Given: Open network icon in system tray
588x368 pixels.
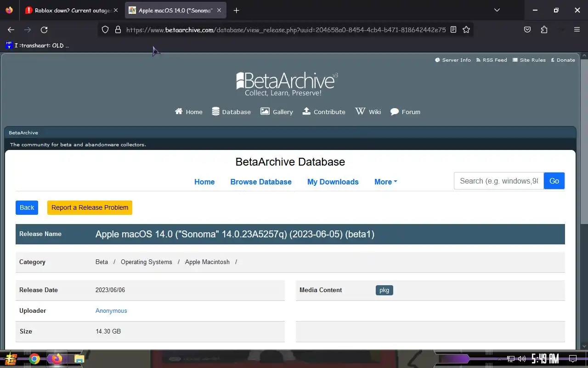Looking at the screenshot, I should [x=510, y=359].
